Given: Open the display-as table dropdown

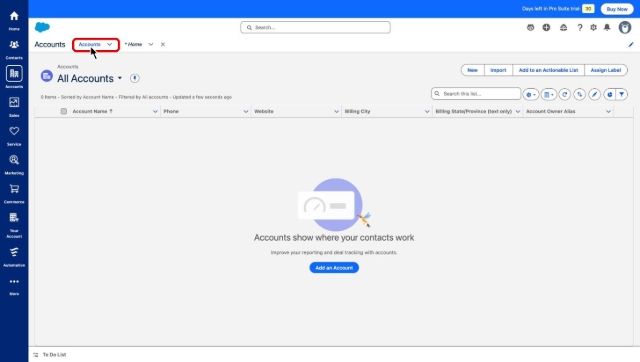Looking at the screenshot, I should (x=549, y=94).
